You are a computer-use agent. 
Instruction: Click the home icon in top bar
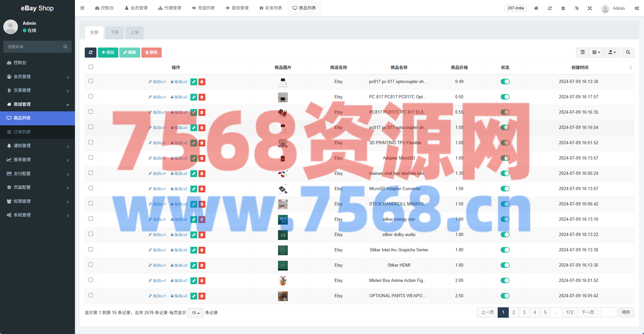coord(536,8)
